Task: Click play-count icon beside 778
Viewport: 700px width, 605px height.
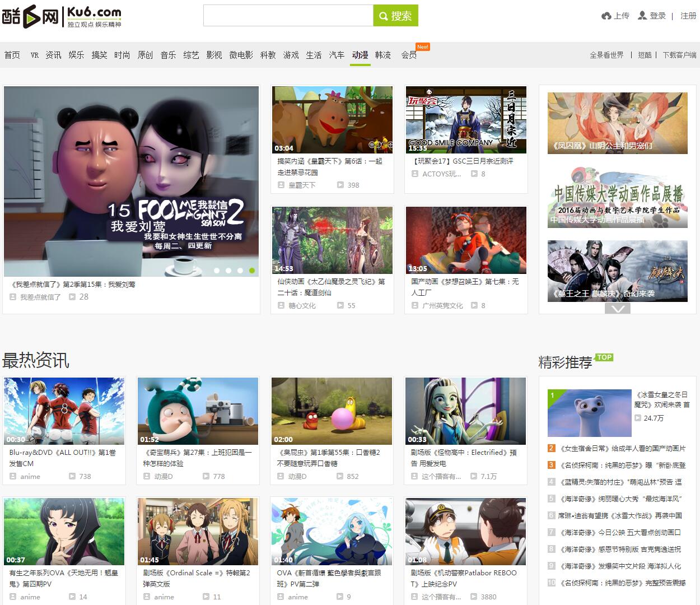Action: (x=206, y=476)
